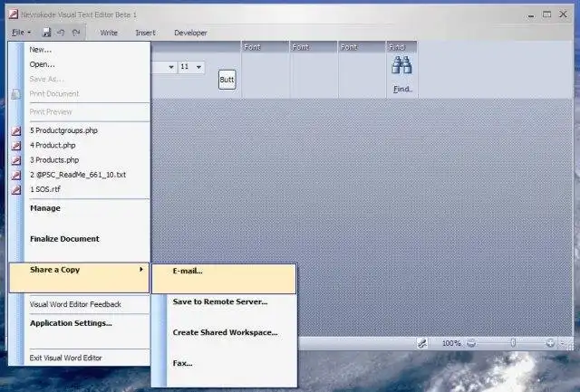Select E-mail... in the Share submenu

coord(224,279)
